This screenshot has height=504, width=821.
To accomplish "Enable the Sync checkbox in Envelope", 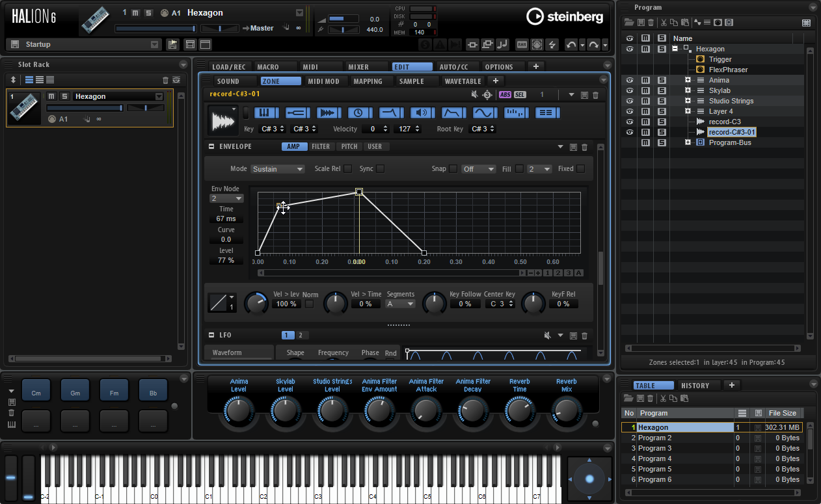I will point(380,169).
